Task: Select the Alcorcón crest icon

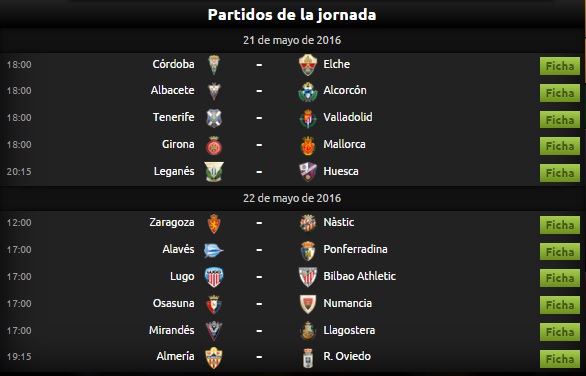Action: (x=308, y=92)
